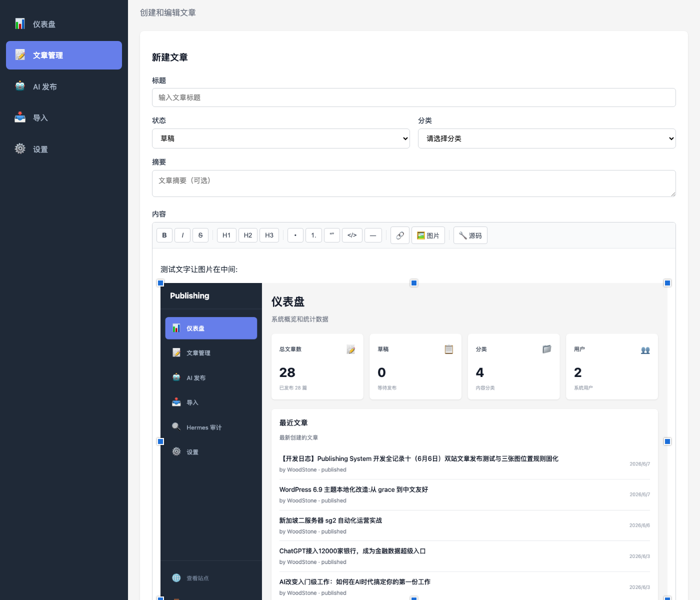Click the 内容 field label
The height and width of the screenshot is (600, 700).
(159, 214)
